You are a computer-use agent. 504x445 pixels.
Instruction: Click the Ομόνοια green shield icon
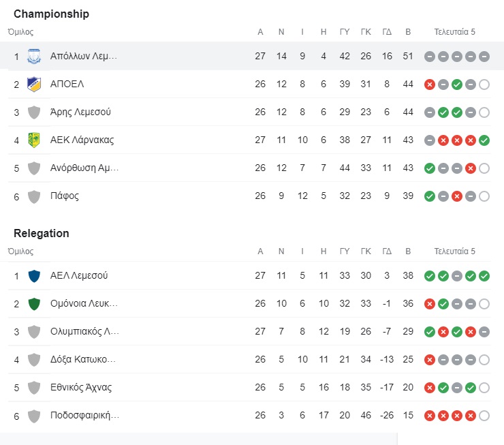pyautogui.click(x=34, y=304)
